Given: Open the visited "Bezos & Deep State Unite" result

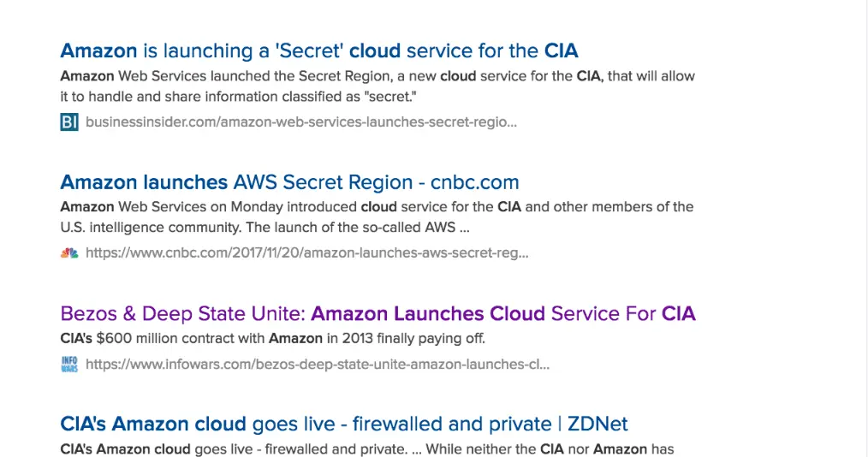Looking at the screenshot, I should point(378,313).
